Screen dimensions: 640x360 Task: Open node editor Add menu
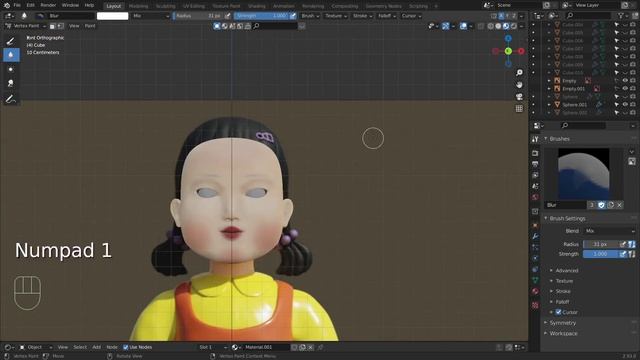[x=96, y=347]
